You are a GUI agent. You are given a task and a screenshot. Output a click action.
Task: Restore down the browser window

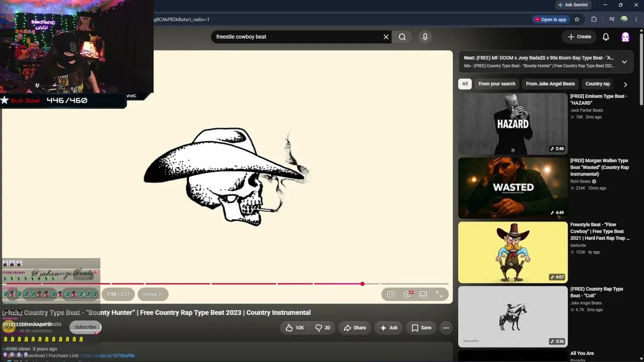tap(620, 5)
